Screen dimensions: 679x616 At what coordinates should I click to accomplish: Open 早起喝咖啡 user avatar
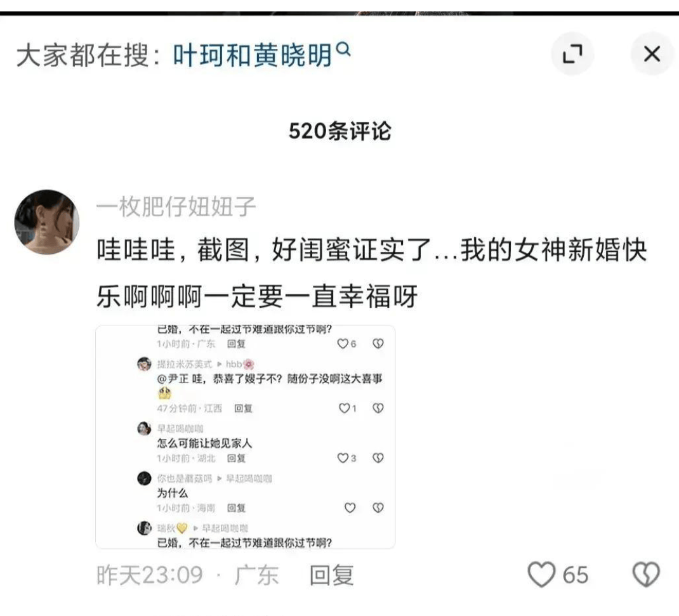click(x=144, y=429)
